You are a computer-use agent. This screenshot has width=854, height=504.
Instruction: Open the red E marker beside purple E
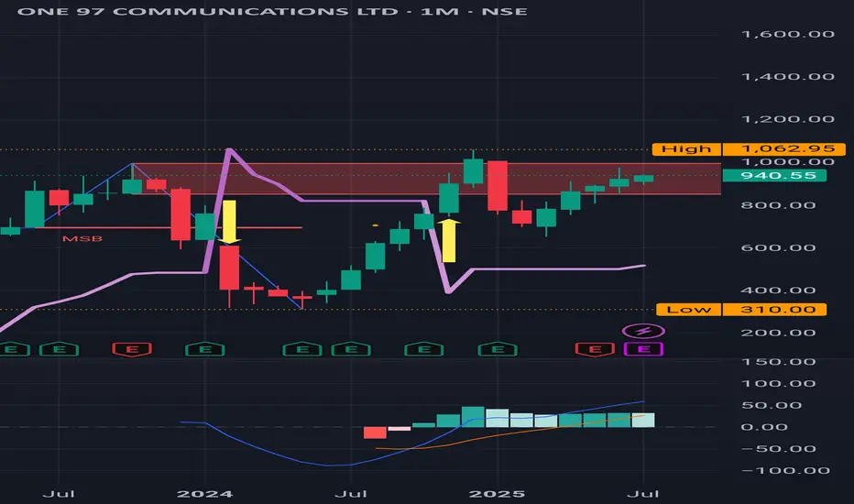point(595,349)
